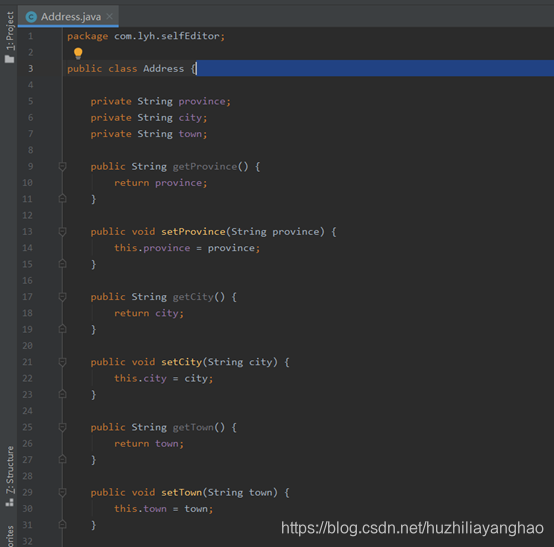Image resolution: width=554 pixels, height=547 pixels.
Task: Click the yellow lightbulb intention icon
Action: coord(78,53)
